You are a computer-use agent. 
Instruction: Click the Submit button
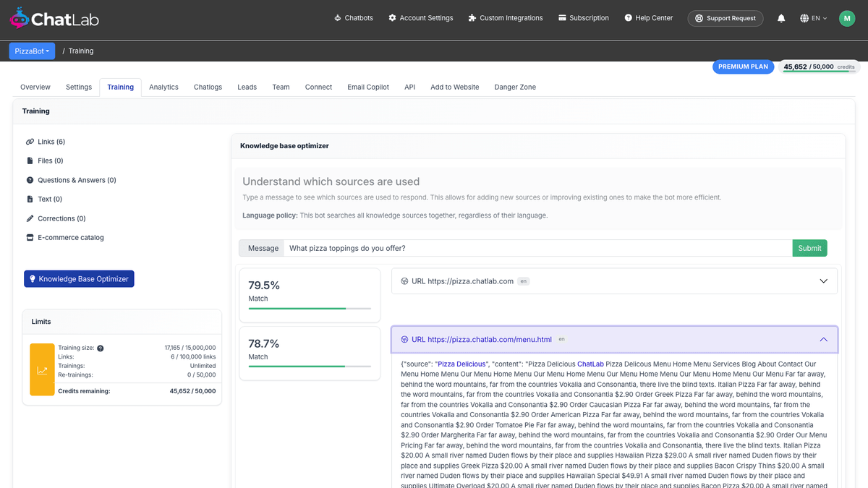[x=809, y=248]
